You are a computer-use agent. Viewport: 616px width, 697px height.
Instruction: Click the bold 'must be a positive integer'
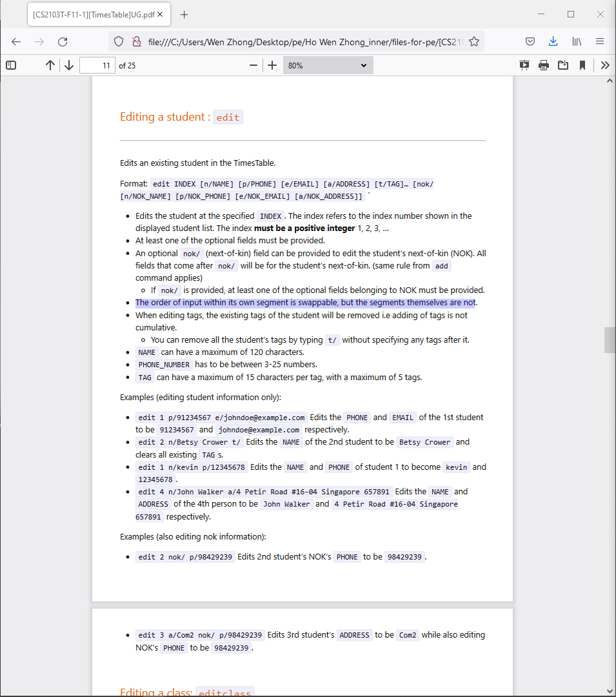point(304,228)
